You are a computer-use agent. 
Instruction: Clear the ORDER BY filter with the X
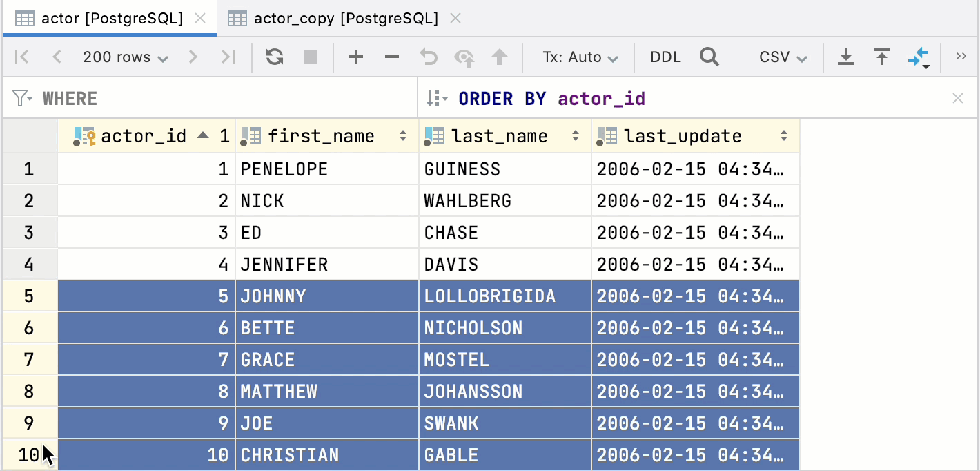(959, 98)
